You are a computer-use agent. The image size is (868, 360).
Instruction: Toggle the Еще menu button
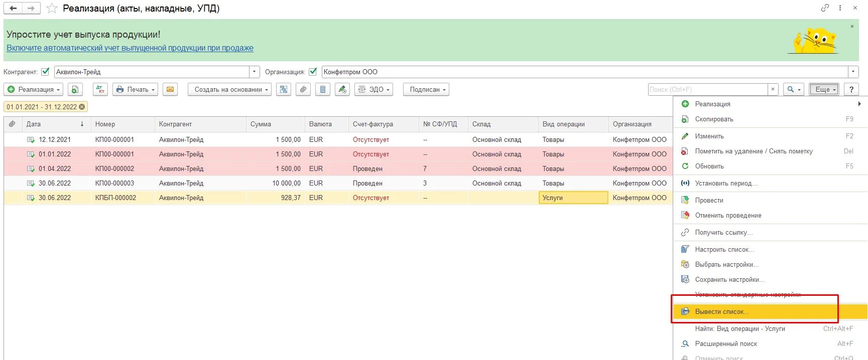tap(824, 89)
